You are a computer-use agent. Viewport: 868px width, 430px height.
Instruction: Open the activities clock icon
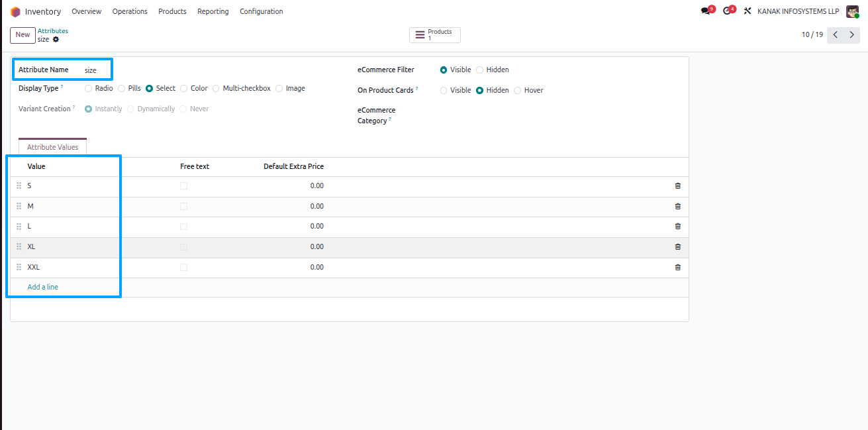pyautogui.click(x=727, y=11)
